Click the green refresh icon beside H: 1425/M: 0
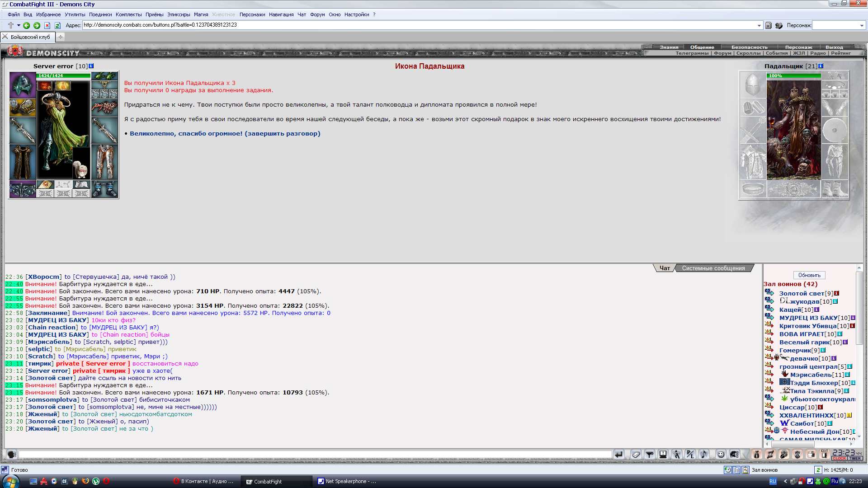 pos(818,470)
